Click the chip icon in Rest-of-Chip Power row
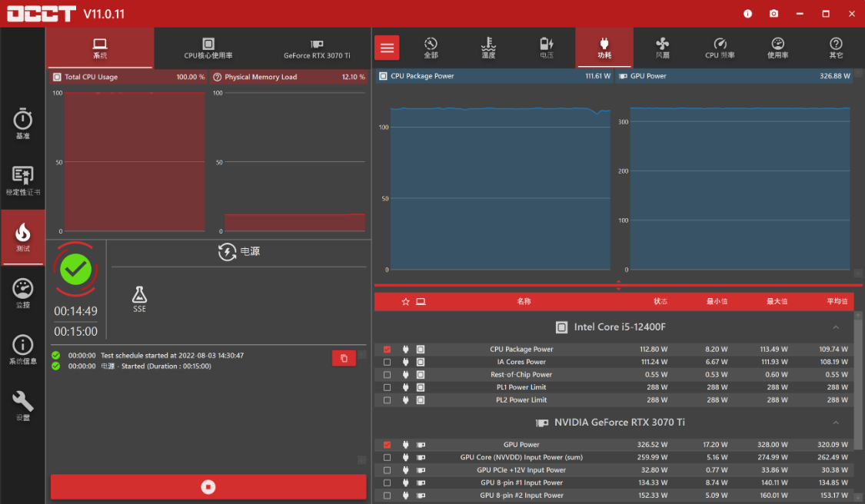865x504 pixels. (x=421, y=374)
